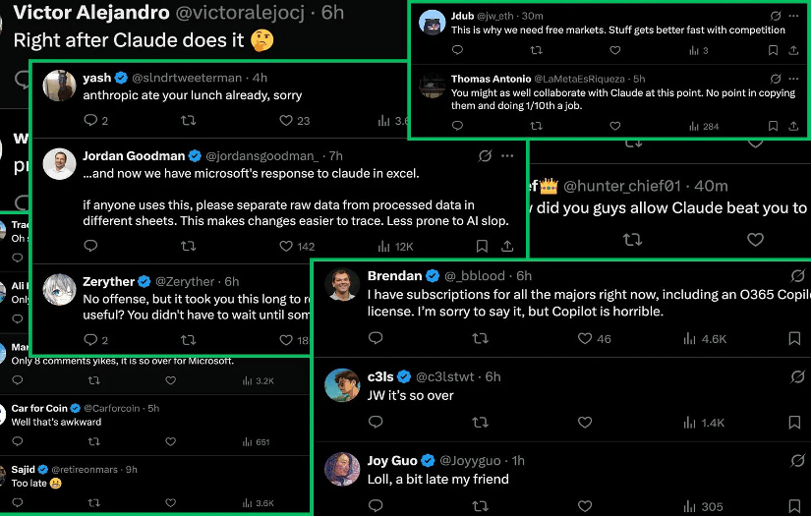The image size is (812, 517).
Task: Click Brendan's profile avatar
Action: point(342,284)
